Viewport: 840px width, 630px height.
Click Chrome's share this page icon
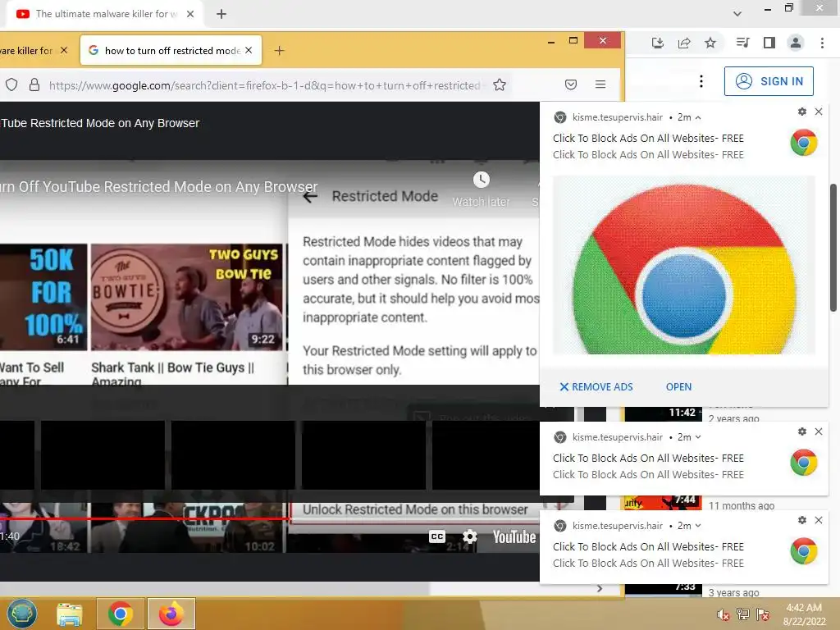pyautogui.click(x=684, y=43)
